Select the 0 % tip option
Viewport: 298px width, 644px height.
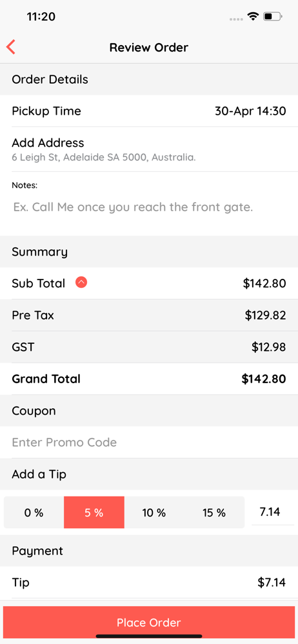(34, 513)
